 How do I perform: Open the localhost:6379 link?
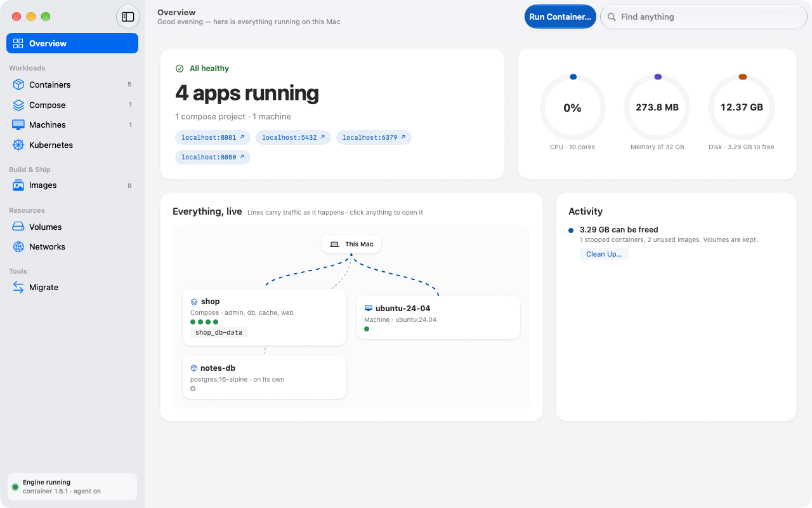[374, 137]
